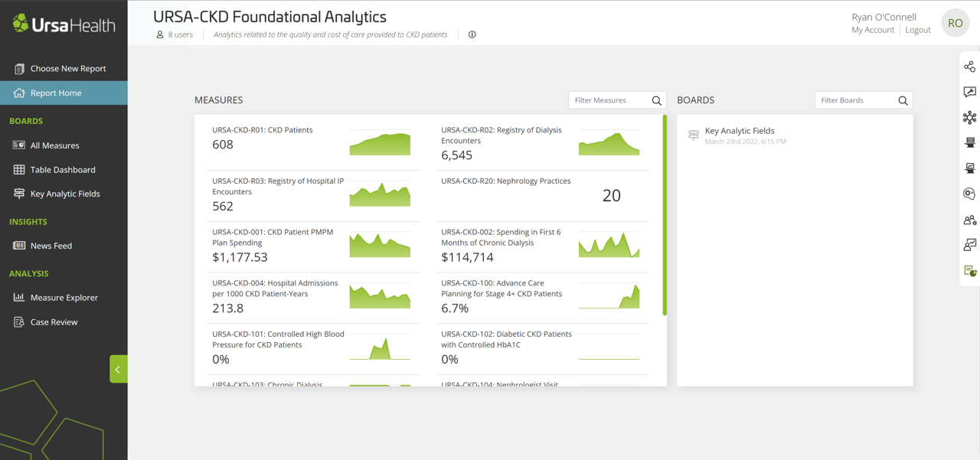980x460 pixels.
Task: Open Case Review
Action: click(x=64, y=322)
